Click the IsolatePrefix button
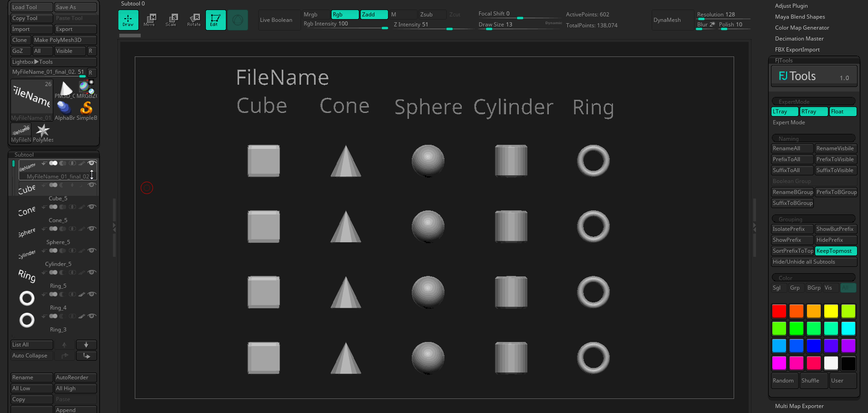The width and height of the screenshot is (868, 413). (x=792, y=229)
